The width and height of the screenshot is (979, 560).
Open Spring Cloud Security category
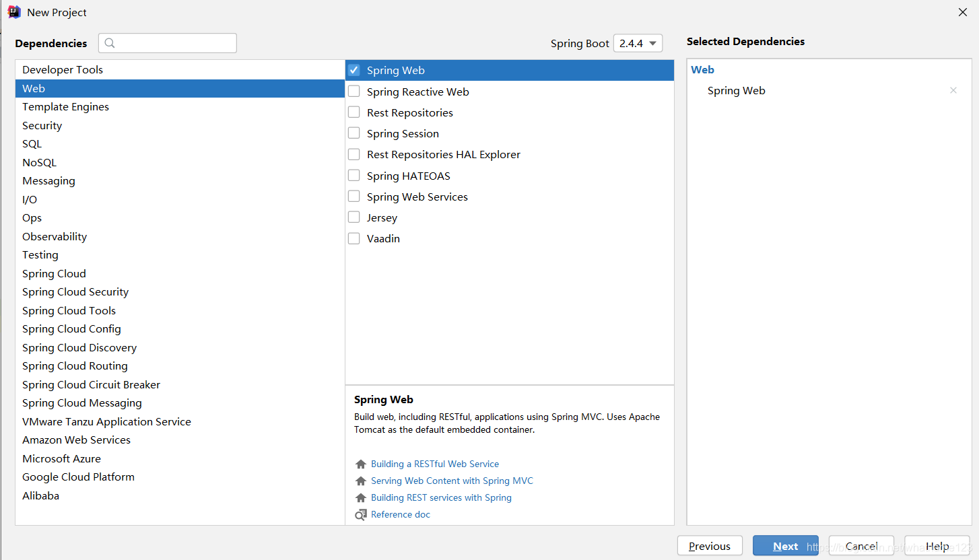point(180,292)
